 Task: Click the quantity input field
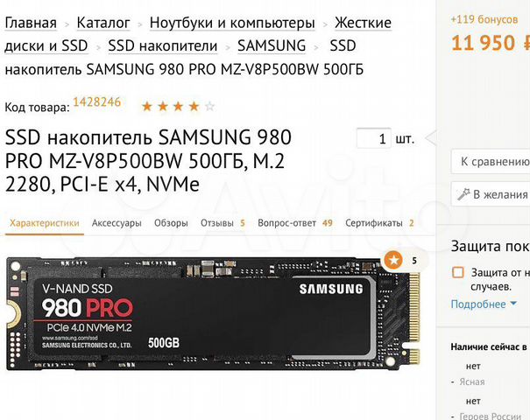point(374,138)
